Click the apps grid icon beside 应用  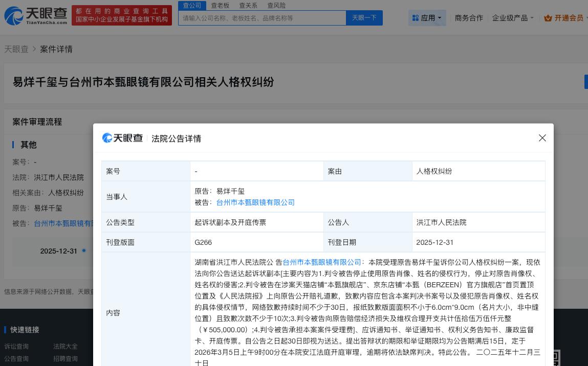417,17
